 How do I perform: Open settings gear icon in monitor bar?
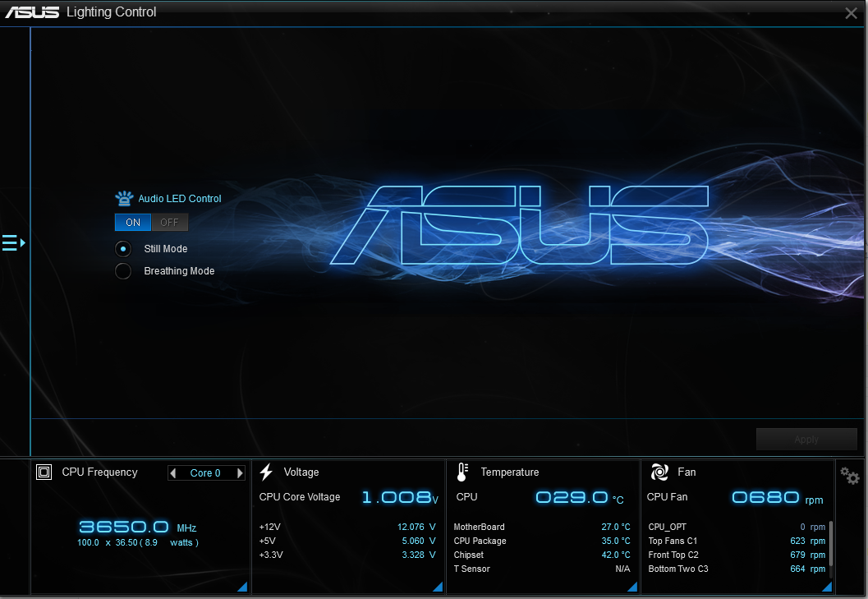[850, 476]
